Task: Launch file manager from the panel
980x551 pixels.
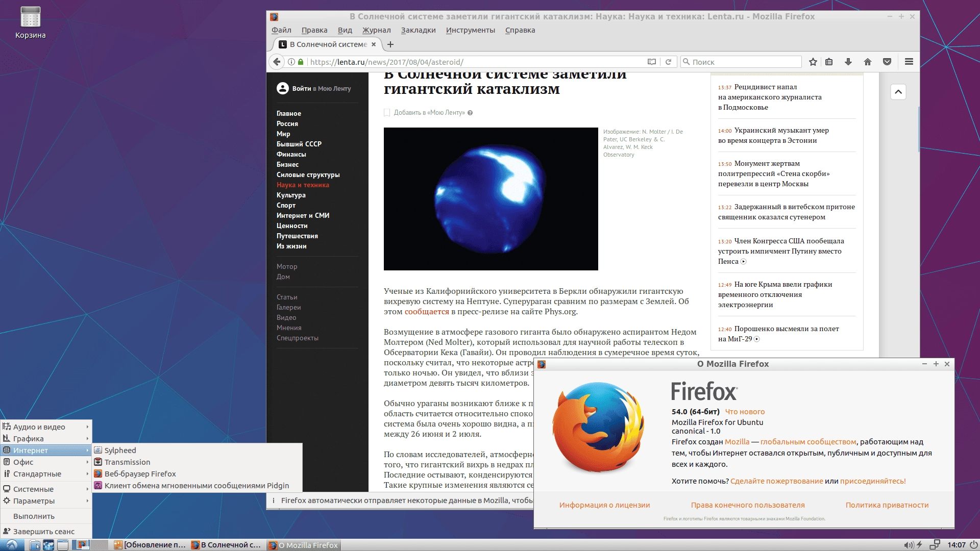Action: pos(35,545)
